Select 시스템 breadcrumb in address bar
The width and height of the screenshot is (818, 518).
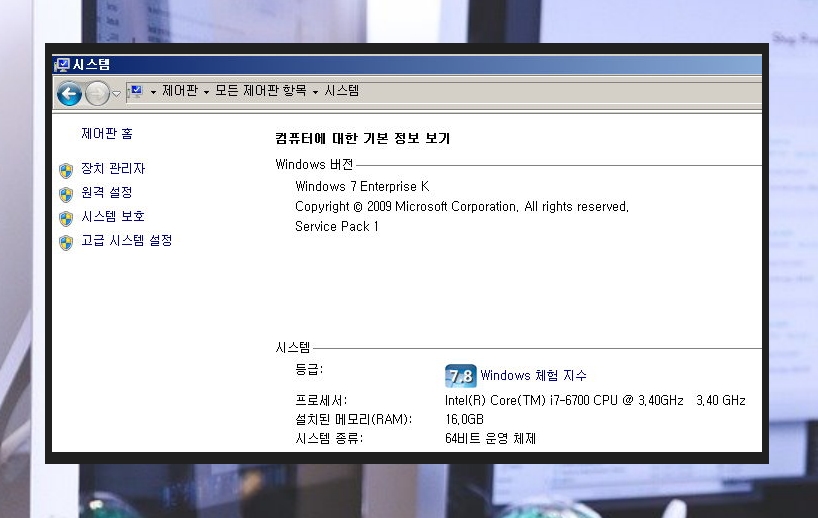[342, 91]
